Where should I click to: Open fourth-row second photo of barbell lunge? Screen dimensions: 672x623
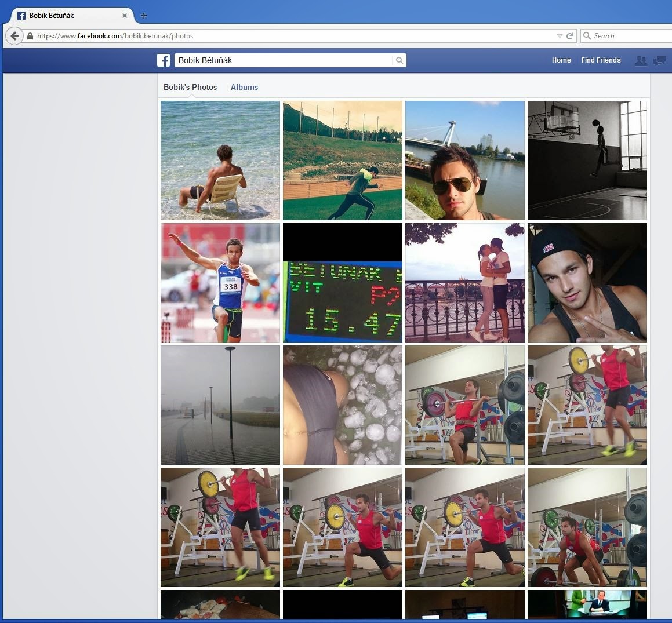(343, 527)
